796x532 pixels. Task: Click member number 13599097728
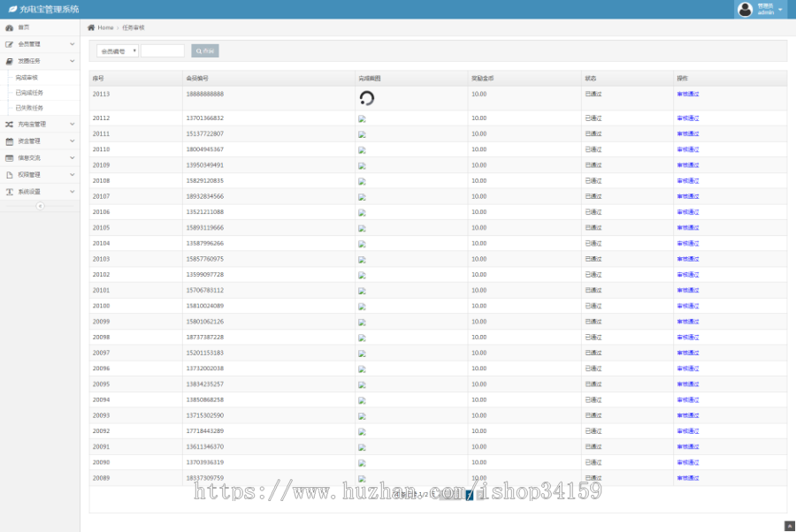(204, 274)
